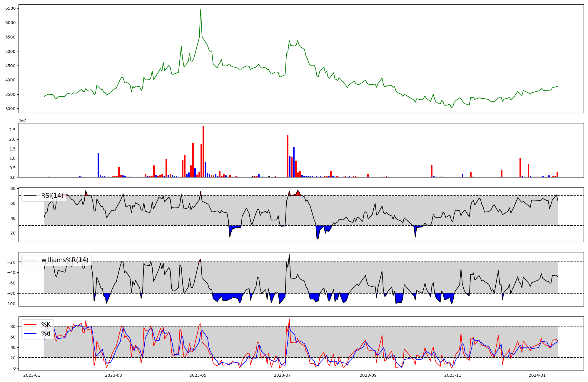588x382 pixels.
Task: Click the −100 tick on Williams %R axis
Action: [x=10, y=304]
